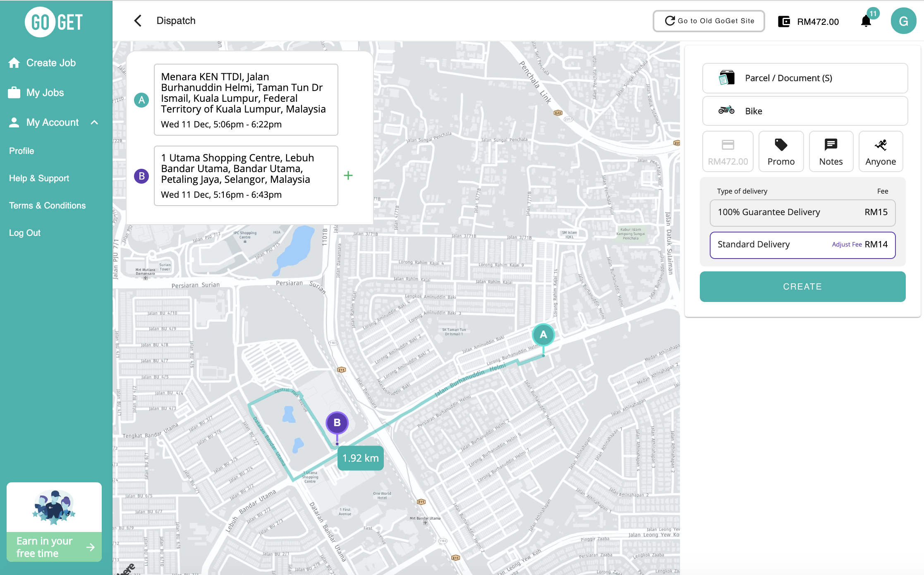This screenshot has height=575, width=924.
Task: Open the notifications bell
Action: click(x=866, y=21)
